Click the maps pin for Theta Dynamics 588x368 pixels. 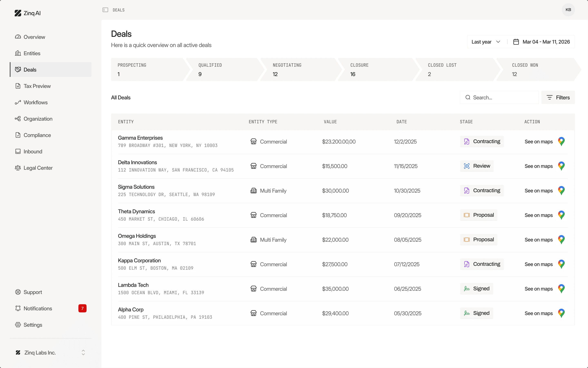(x=561, y=215)
